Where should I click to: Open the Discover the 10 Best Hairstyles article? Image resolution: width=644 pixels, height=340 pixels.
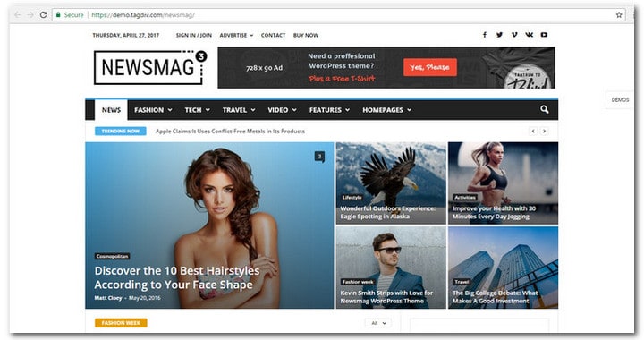177,277
